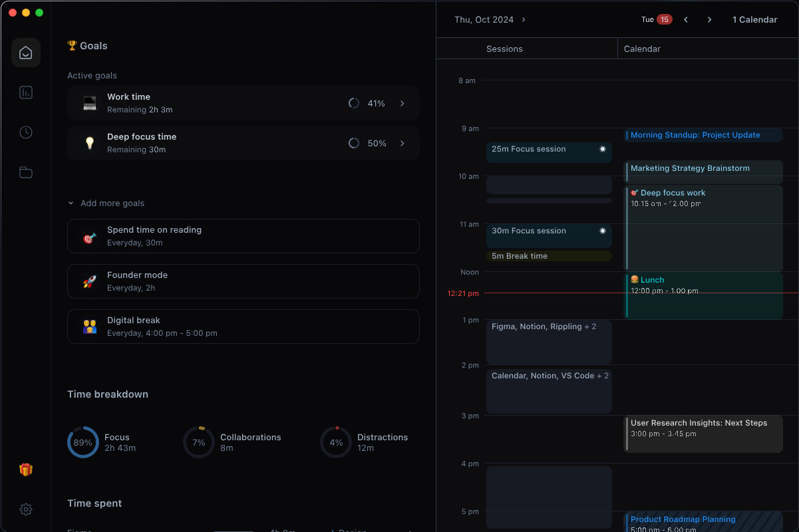The image size is (799, 532).
Task: Click the sun icon on 30m Focus session
Action: (603, 231)
